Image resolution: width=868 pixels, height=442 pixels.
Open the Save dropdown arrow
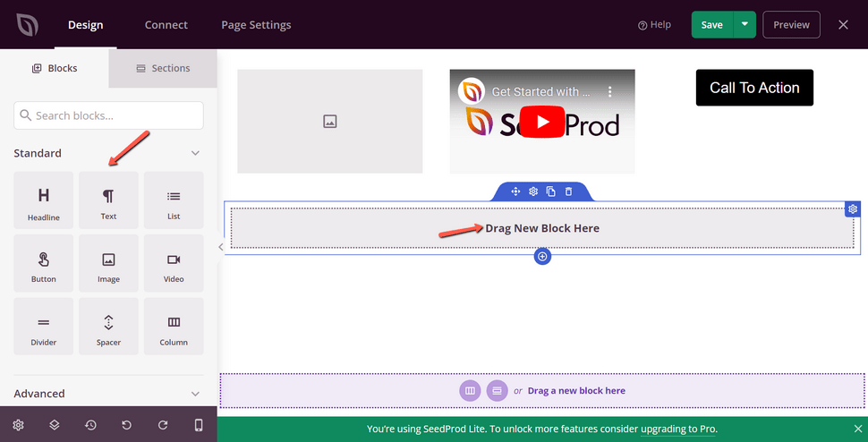(x=745, y=24)
